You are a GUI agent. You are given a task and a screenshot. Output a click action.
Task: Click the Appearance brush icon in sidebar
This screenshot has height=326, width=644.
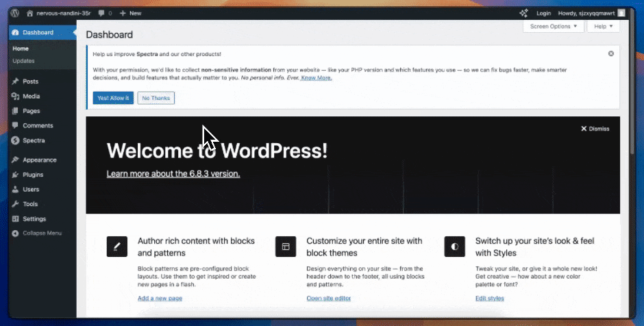click(x=15, y=160)
